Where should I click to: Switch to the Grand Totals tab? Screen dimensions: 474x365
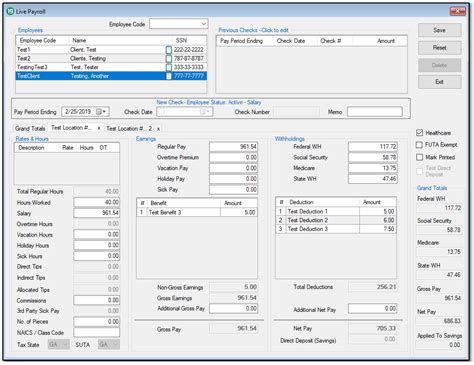click(x=30, y=128)
